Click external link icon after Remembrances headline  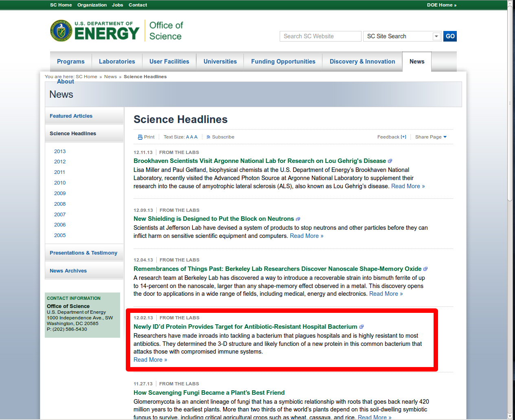(x=425, y=269)
